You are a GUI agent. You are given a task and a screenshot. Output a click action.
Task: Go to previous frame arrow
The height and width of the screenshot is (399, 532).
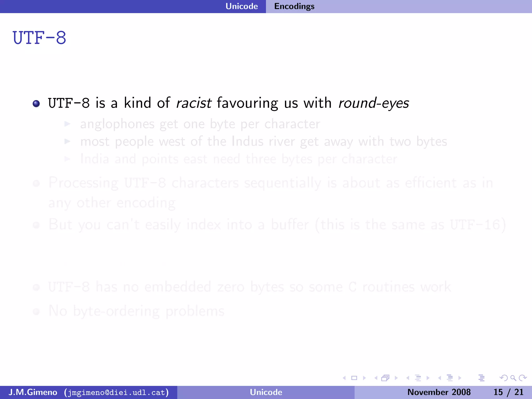point(376,378)
